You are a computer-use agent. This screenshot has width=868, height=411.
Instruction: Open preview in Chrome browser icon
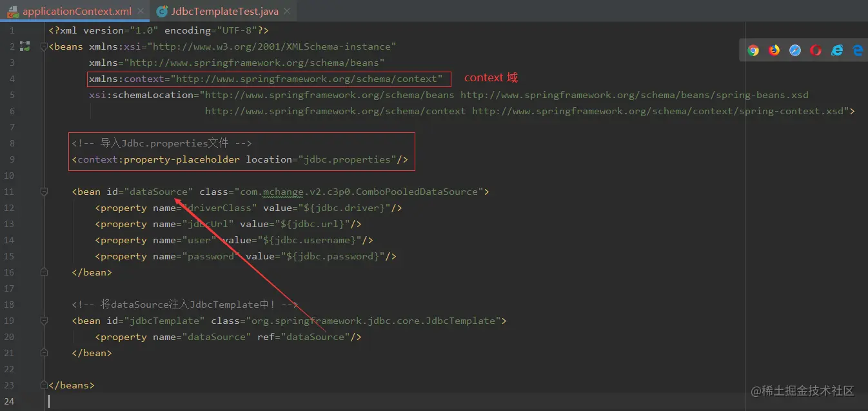(x=753, y=50)
